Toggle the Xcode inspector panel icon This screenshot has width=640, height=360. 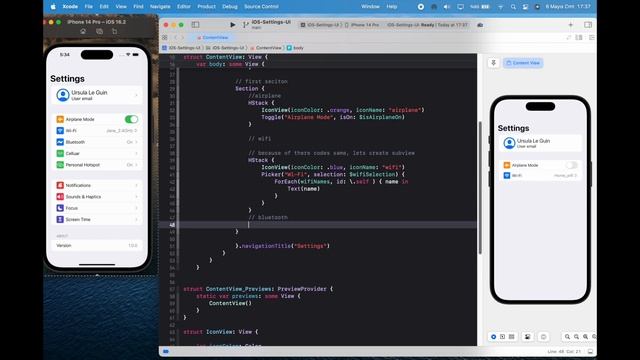click(588, 25)
